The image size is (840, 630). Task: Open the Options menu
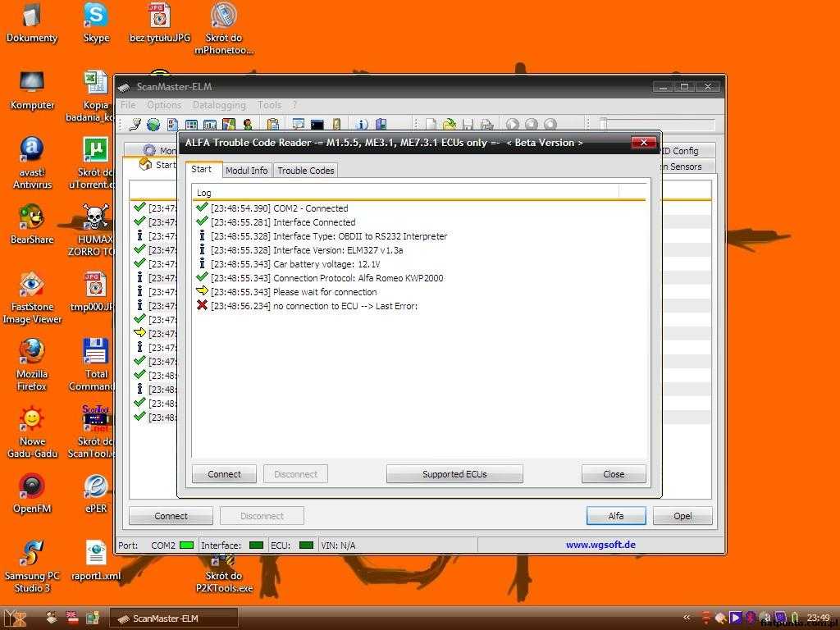coord(164,104)
